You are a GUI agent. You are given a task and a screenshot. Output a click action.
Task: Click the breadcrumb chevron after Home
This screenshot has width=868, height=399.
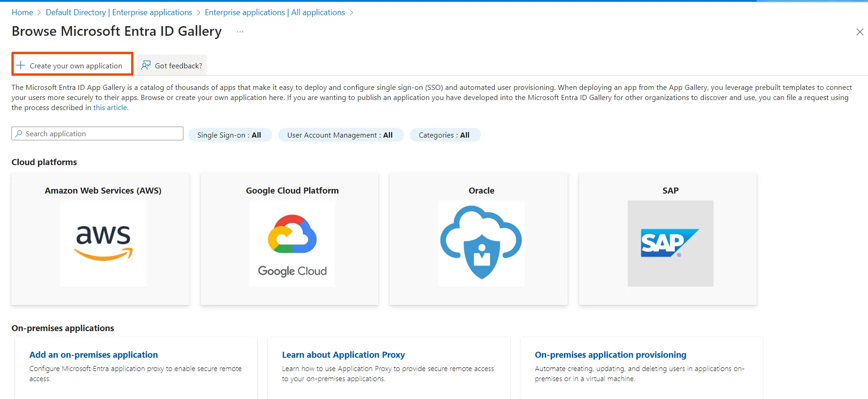click(x=39, y=12)
